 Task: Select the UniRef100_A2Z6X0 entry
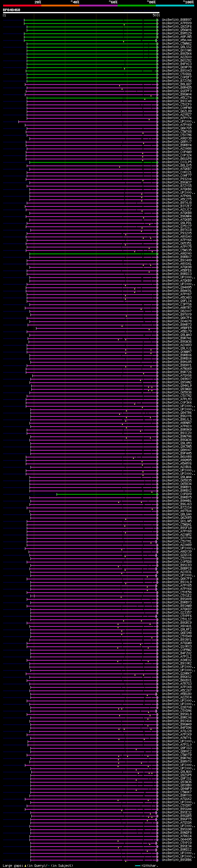pyautogui.click(x=177, y=57)
